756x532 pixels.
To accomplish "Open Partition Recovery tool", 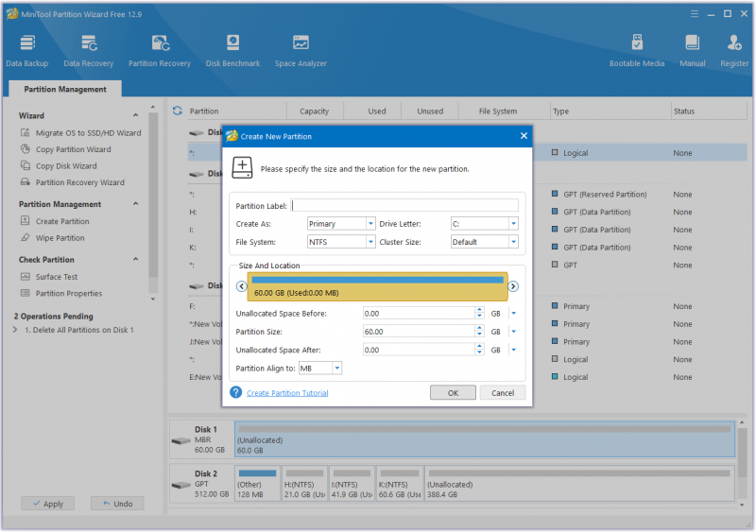I will point(159,51).
